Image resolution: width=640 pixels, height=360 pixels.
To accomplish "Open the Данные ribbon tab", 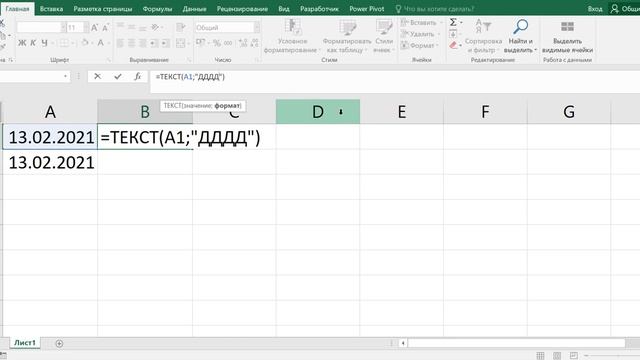I will [x=194, y=9].
